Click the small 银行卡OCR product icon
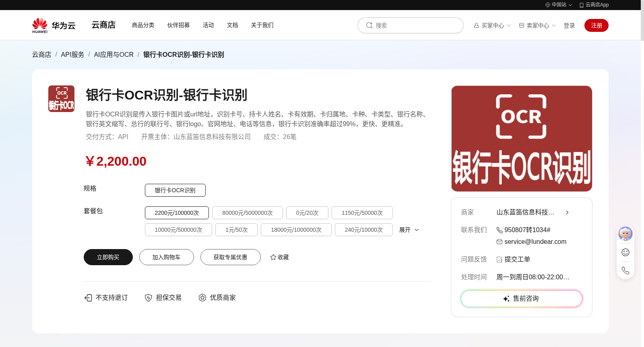Screen dimensions: 644x347 (x=61, y=99)
